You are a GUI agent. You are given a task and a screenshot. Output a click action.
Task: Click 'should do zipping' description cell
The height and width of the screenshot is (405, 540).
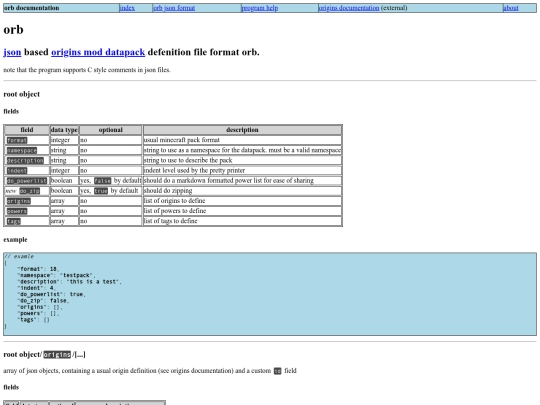[x=242, y=191]
